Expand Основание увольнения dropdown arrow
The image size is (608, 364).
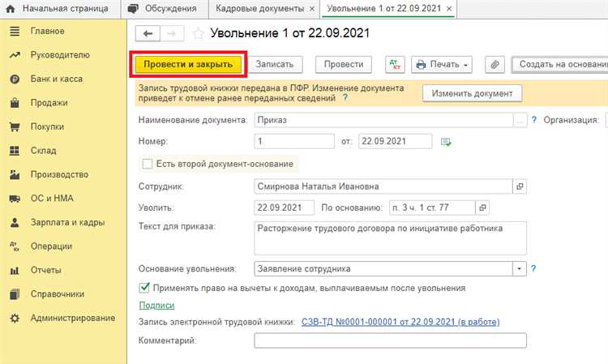(519, 268)
